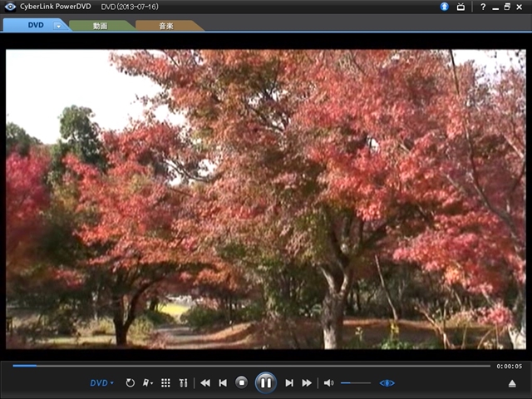Expand the DVD tab dropdown arrow
This screenshot has height=399, width=532.
58,26
